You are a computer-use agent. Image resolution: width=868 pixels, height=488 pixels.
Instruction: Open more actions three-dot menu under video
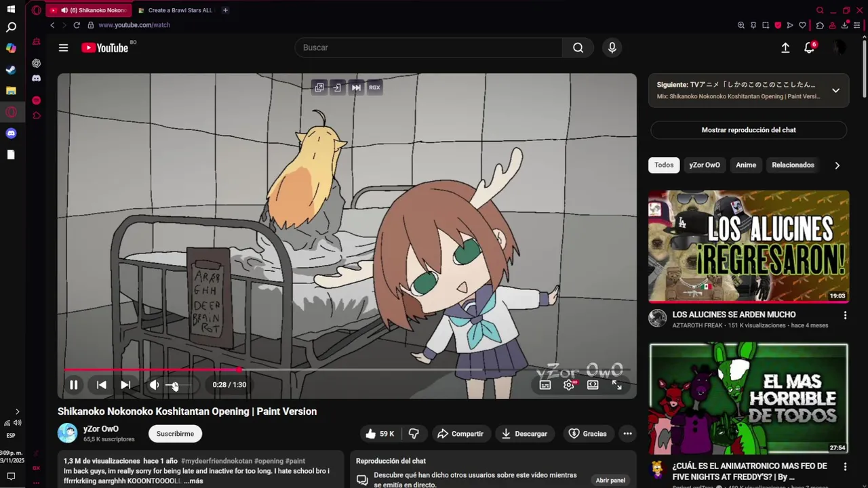[x=627, y=434]
